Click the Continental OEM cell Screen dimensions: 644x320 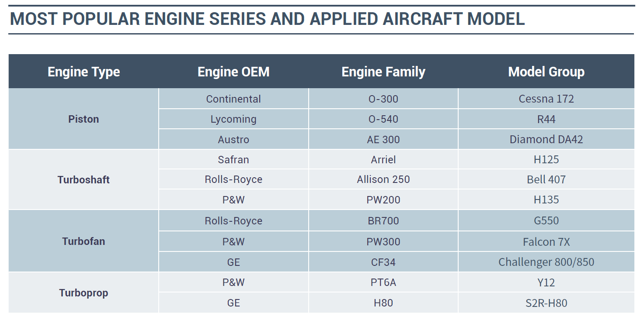click(233, 99)
